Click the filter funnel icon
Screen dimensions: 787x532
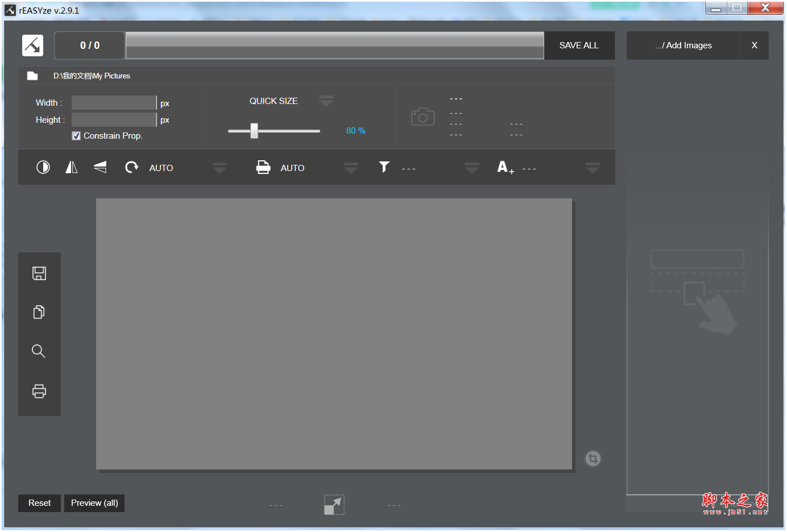(384, 167)
